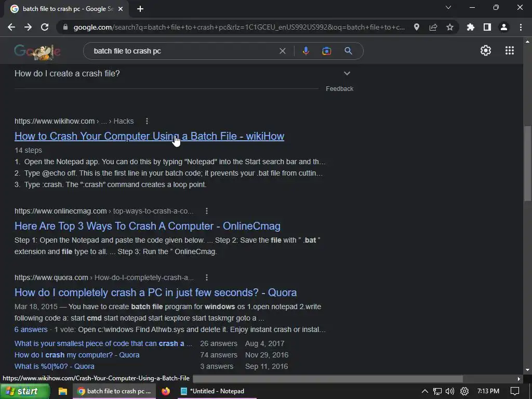Open 'What is %0|%0? - Quora' link
The height and width of the screenshot is (399, 532).
pos(54,366)
